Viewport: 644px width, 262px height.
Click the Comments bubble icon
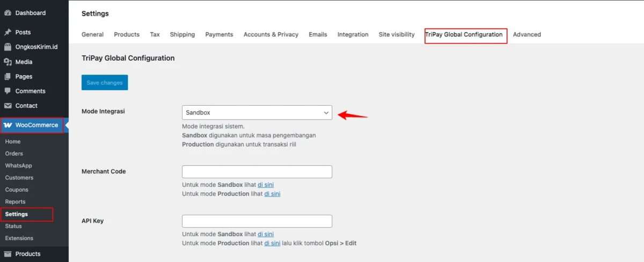tap(8, 91)
